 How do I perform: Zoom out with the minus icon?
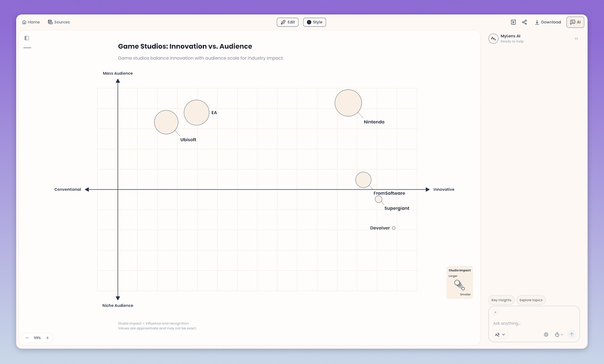[x=27, y=338]
